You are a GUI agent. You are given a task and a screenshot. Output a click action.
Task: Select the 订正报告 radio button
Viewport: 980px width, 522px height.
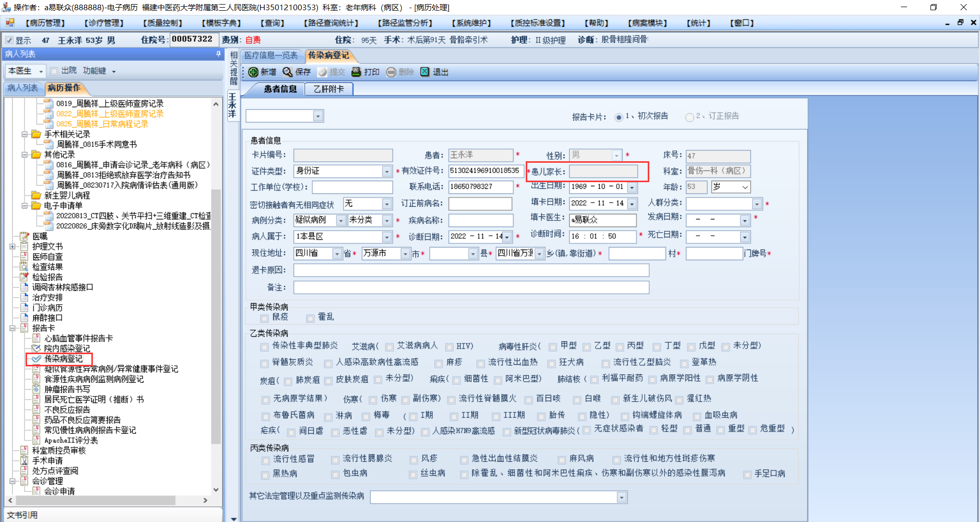click(x=690, y=117)
